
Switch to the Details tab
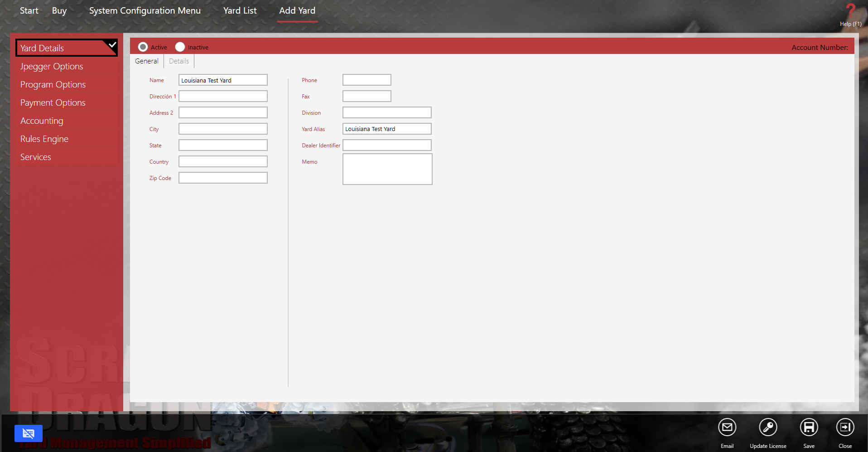click(179, 61)
